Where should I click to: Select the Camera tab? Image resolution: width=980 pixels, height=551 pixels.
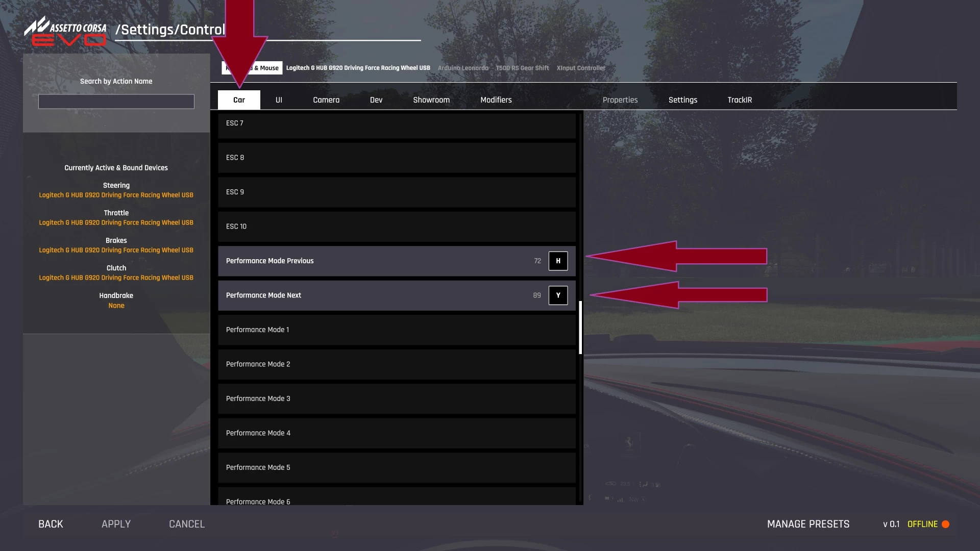click(326, 100)
